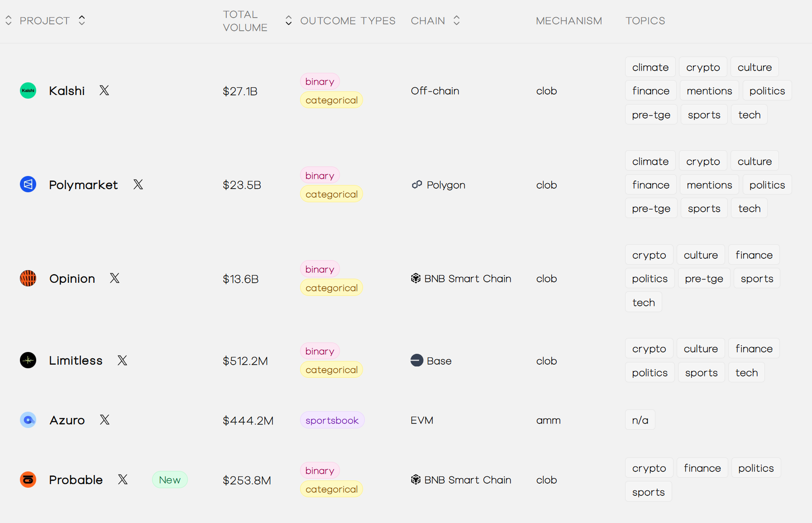Image resolution: width=812 pixels, height=523 pixels.
Task: Select the politics topic in Probable row
Action: (756, 468)
